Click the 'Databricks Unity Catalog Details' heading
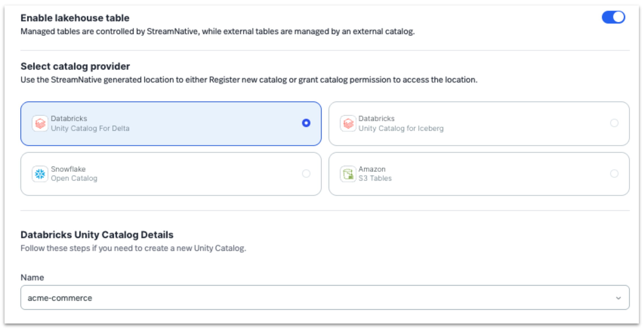This screenshot has height=332, width=644. point(97,235)
